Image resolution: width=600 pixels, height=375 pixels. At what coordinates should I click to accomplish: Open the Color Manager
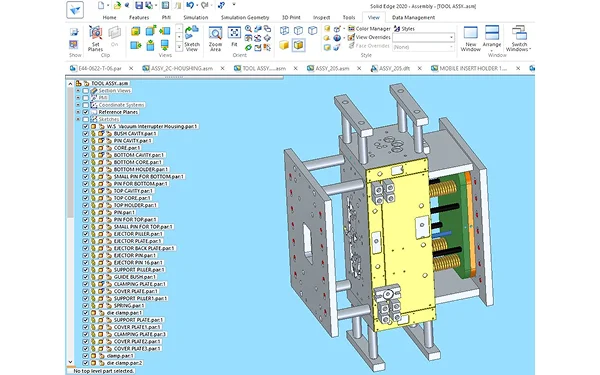pos(369,29)
